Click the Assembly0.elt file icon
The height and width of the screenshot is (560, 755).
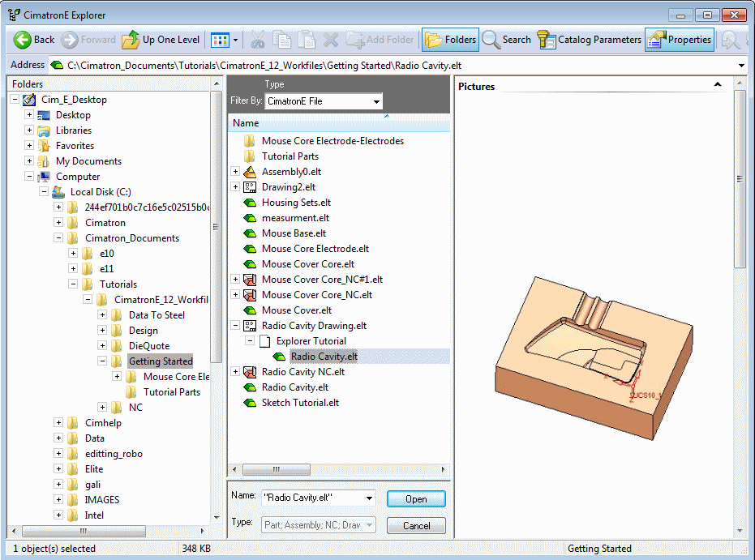tap(250, 172)
